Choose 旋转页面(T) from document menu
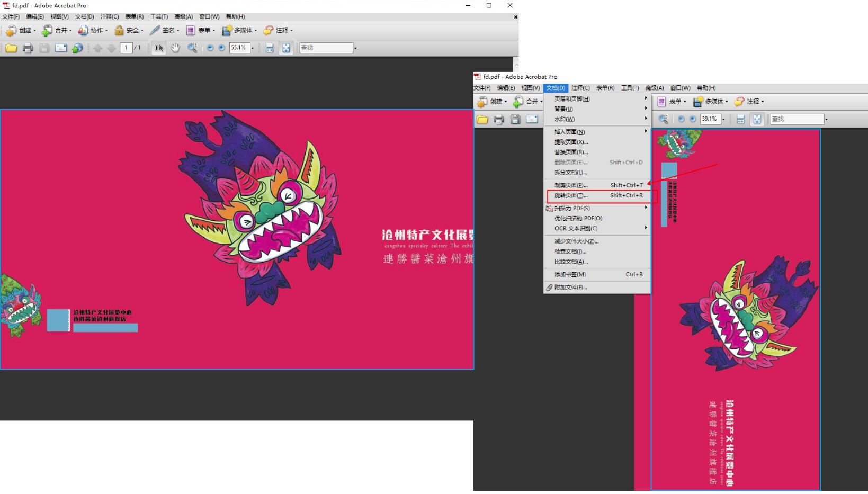Screen dimensions: 868x494 pos(598,195)
